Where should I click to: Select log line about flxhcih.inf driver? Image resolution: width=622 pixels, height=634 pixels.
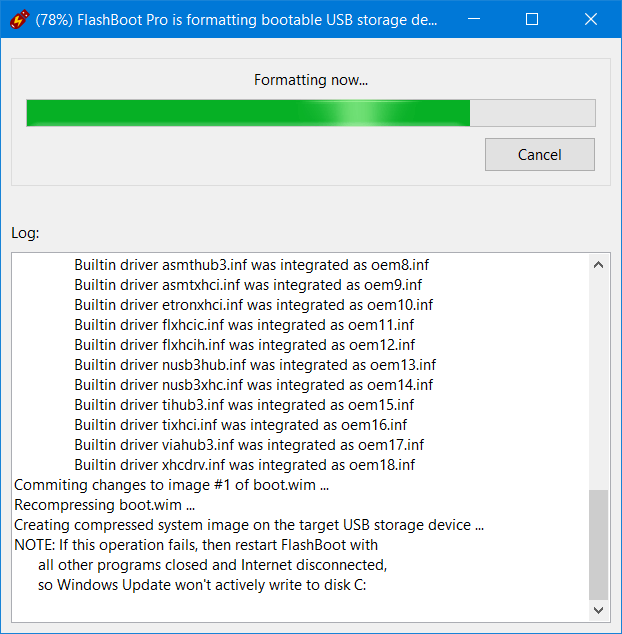(x=245, y=345)
